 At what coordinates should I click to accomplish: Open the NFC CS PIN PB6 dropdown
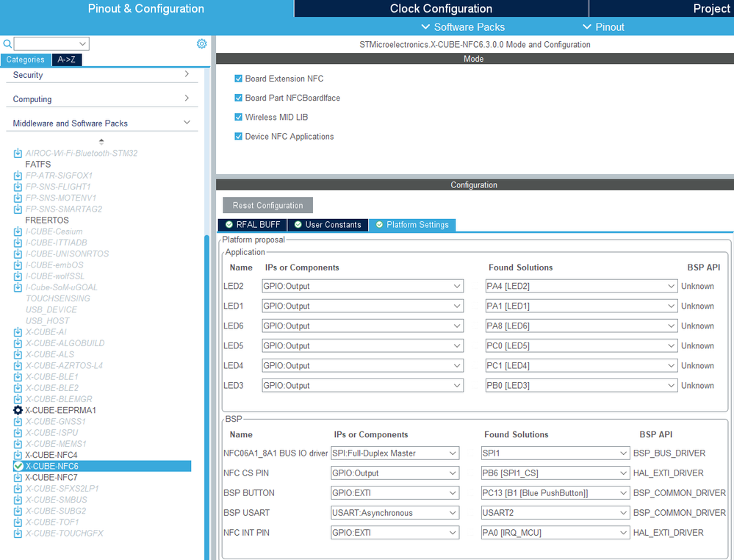[555, 473]
